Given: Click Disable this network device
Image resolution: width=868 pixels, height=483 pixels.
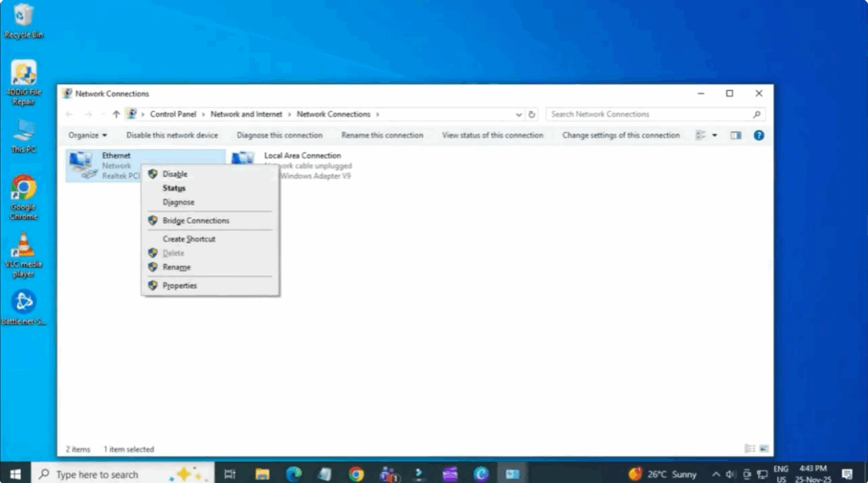Looking at the screenshot, I should click(x=171, y=135).
